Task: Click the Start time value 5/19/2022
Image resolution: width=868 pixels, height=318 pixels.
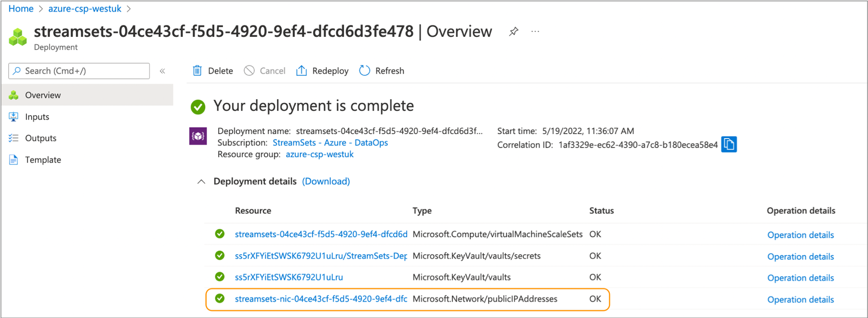Action: click(x=588, y=131)
